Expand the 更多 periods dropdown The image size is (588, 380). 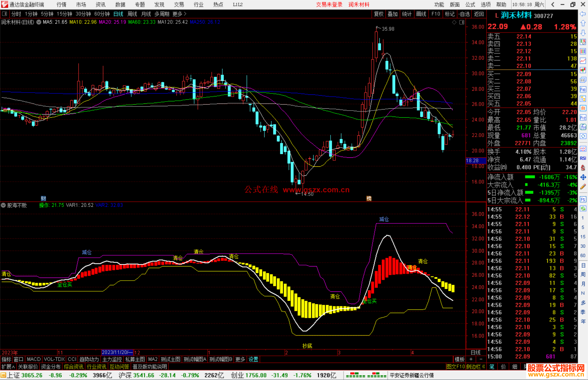[x=179, y=14]
